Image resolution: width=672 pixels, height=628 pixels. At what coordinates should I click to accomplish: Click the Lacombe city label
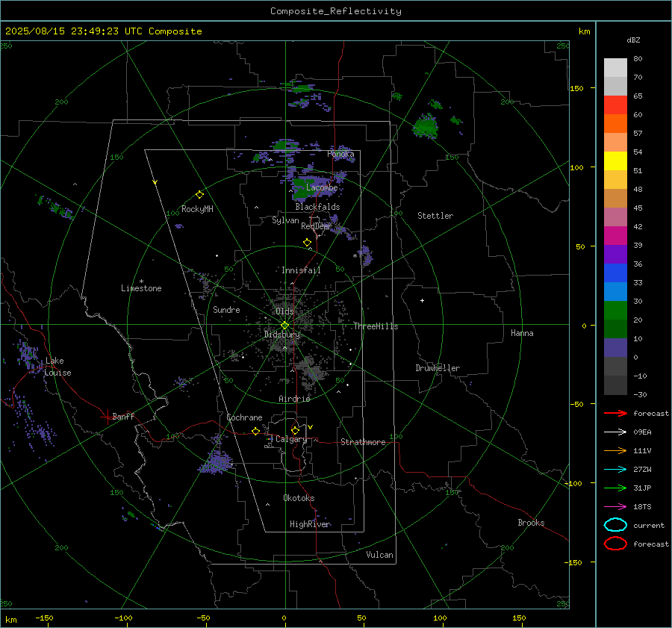pyautogui.click(x=322, y=187)
